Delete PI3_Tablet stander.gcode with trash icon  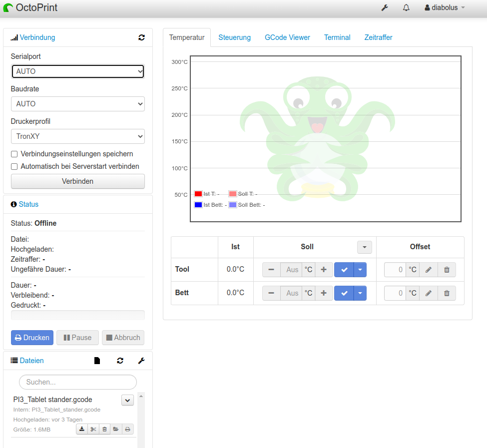105,429
